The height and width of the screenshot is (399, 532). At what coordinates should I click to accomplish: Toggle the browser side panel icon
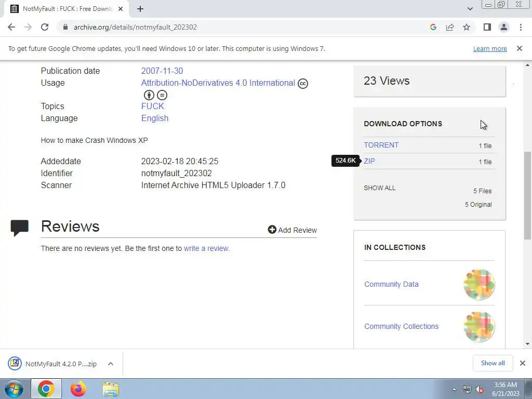coord(487,27)
